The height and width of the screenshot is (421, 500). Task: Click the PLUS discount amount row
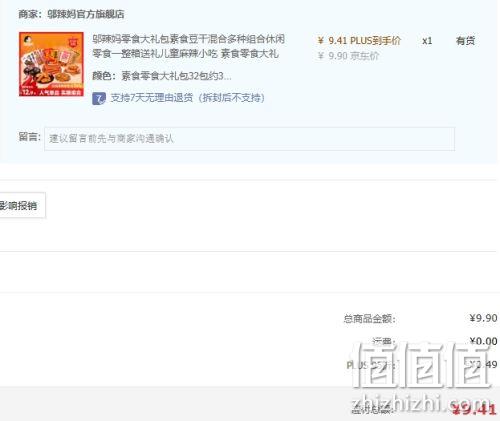[422, 365]
